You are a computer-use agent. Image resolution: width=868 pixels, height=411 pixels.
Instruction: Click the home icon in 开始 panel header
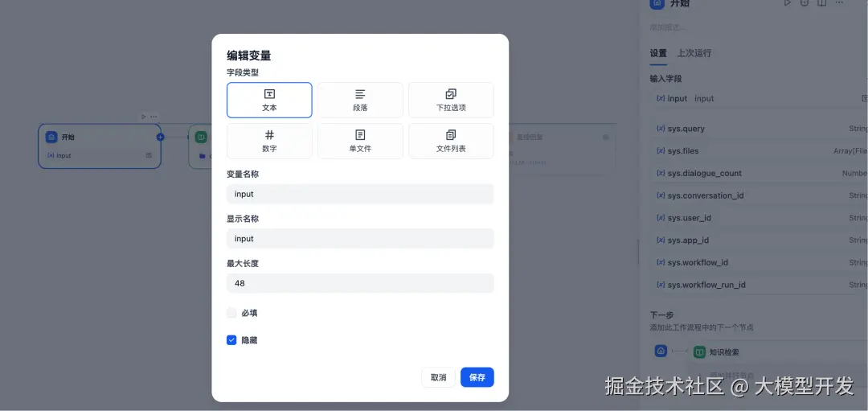(657, 3)
